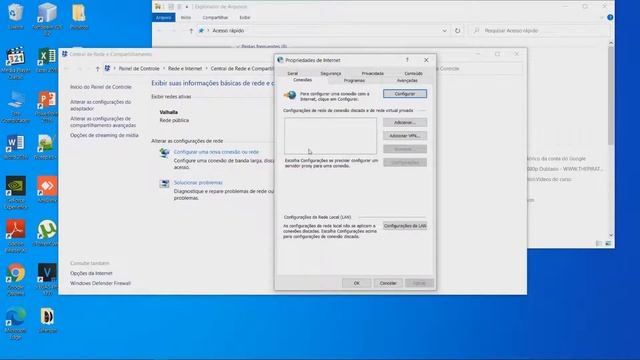Click the Configurações da LAN button

coord(405,226)
